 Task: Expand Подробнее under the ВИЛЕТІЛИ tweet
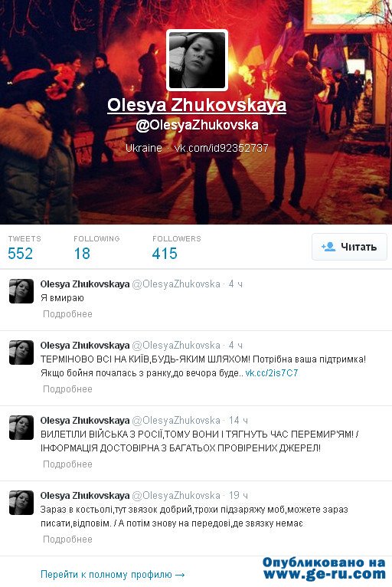(x=67, y=464)
